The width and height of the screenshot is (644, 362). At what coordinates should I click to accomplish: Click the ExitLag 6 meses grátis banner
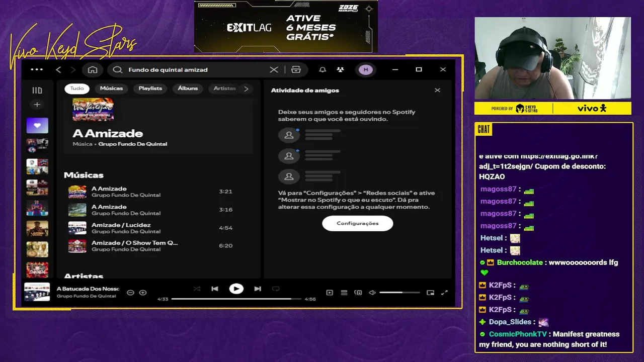(x=286, y=26)
